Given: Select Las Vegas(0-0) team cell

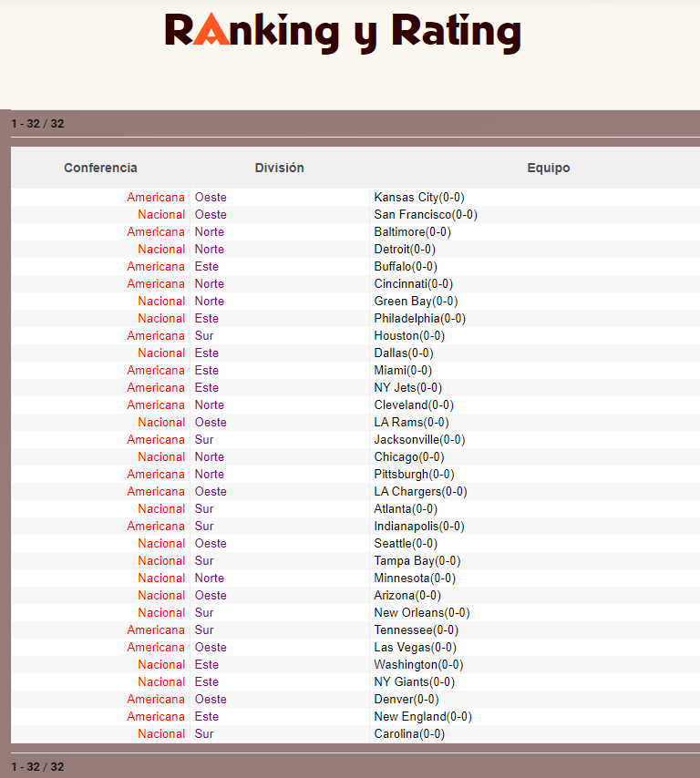Looking at the screenshot, I should (415, 647).
